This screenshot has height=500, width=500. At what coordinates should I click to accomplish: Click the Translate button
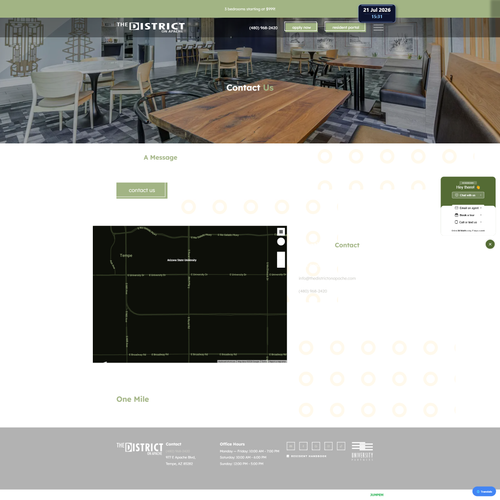coord(484,492)
